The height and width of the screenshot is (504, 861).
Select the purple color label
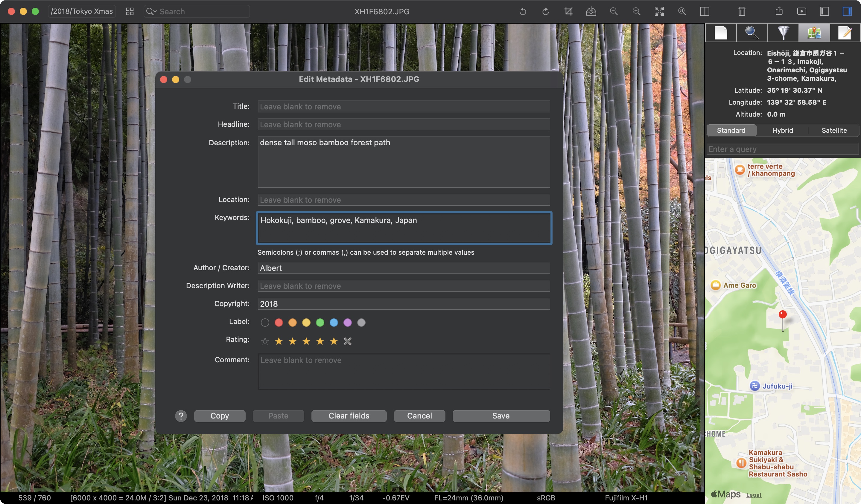tap(347, 322)
